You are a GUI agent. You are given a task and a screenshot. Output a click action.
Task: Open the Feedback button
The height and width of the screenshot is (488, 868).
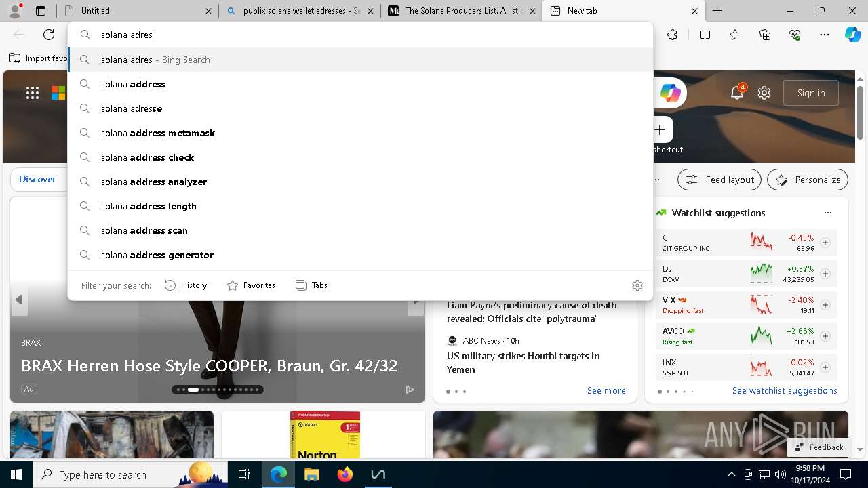click(x=818, y=447)
